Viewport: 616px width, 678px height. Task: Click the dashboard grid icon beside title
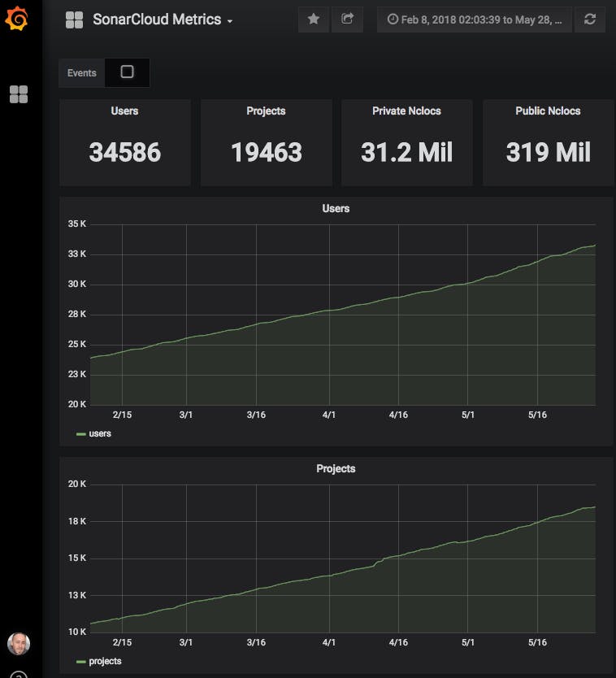[x=74, y=20]
